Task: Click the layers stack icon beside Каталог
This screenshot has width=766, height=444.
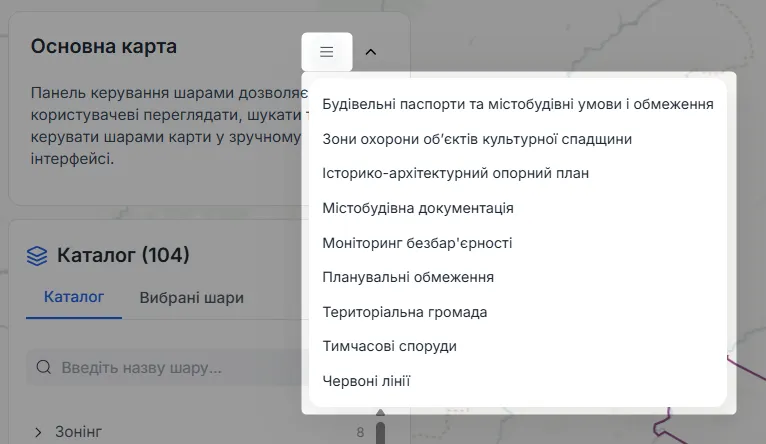Action: 37,255
